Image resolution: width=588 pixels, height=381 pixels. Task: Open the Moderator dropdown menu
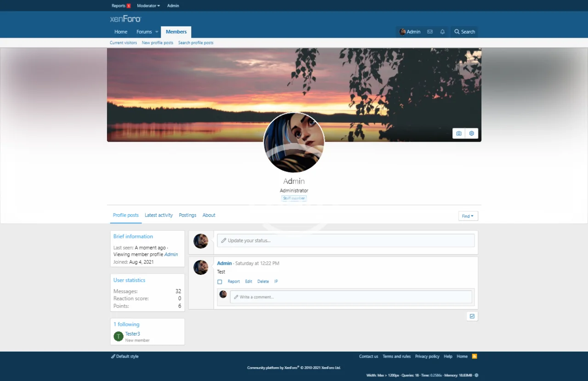(148, 6)
